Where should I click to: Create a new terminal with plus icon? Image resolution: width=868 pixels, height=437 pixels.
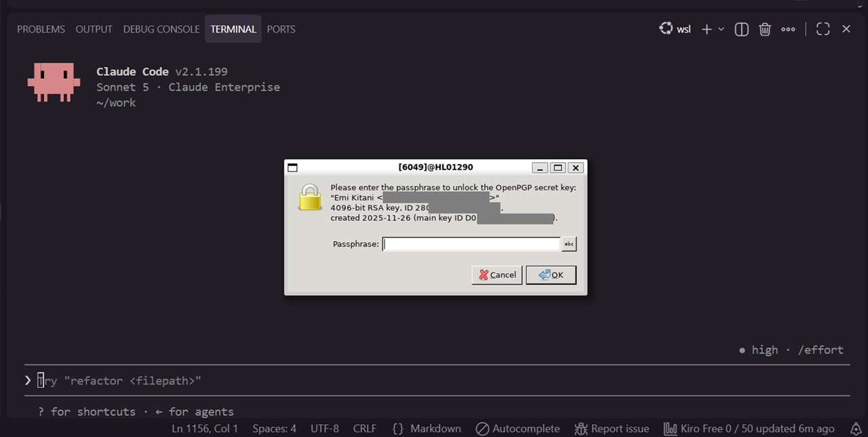coord(707,29)
